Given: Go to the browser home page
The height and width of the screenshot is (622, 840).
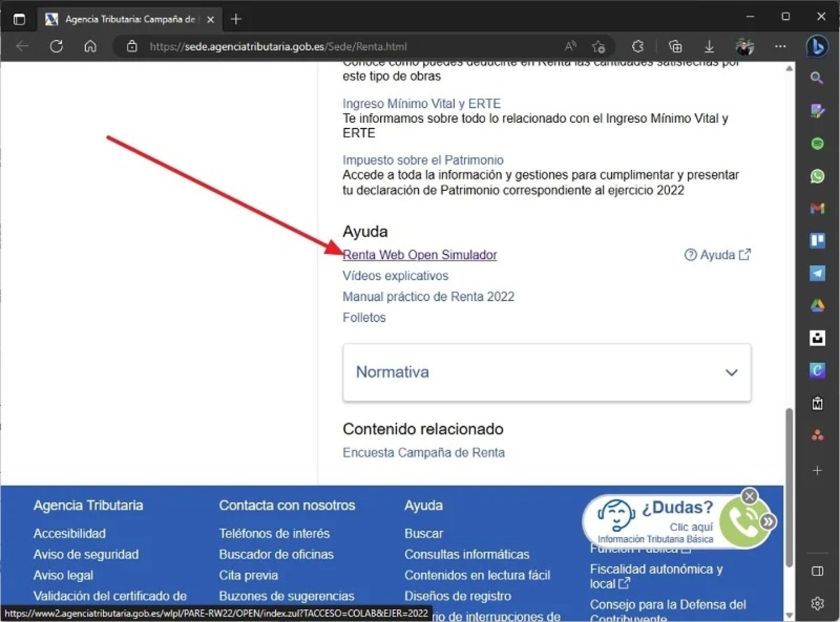Looking at the screenshot, I should click(90, 46).
